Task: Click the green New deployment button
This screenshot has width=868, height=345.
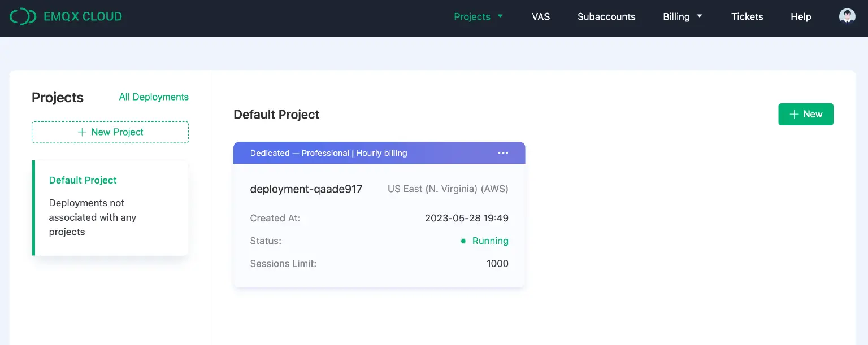Action: 805,114
